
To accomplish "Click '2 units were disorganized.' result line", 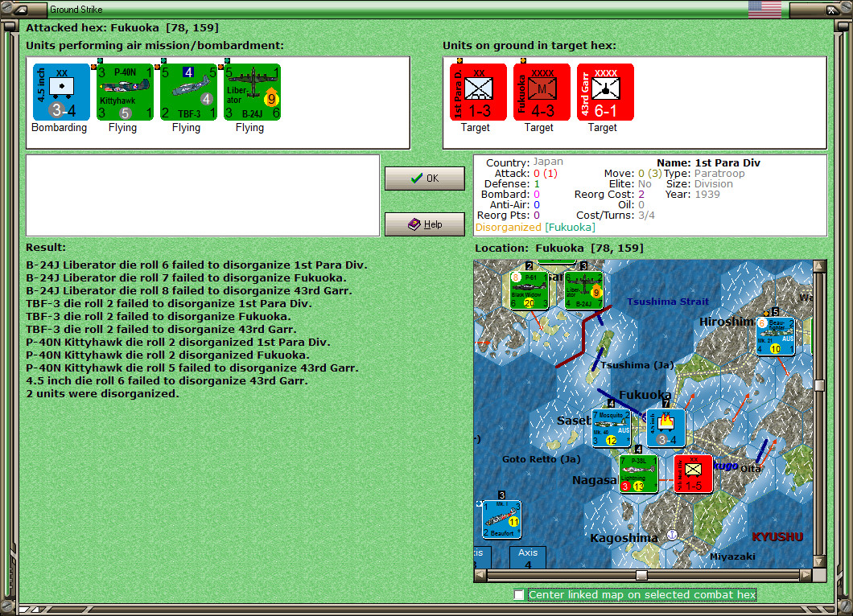I will [x=102, y=393].
